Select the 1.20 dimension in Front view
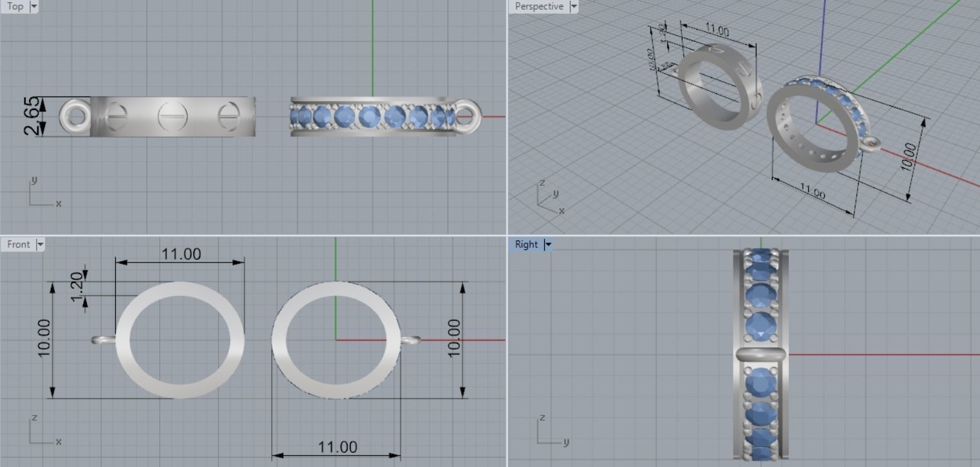The height and width of the screenshot is (467, 980). pyautogui.click(x=77, y=286)
